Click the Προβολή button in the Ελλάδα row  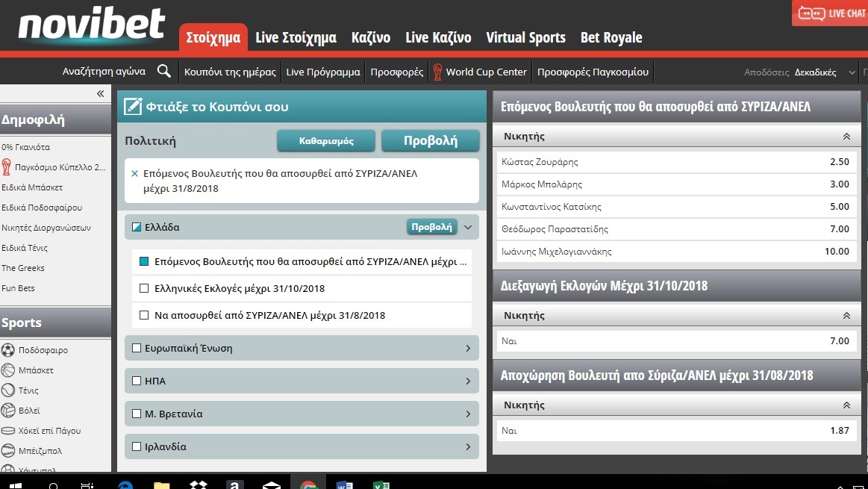click(x=432, y=227)
